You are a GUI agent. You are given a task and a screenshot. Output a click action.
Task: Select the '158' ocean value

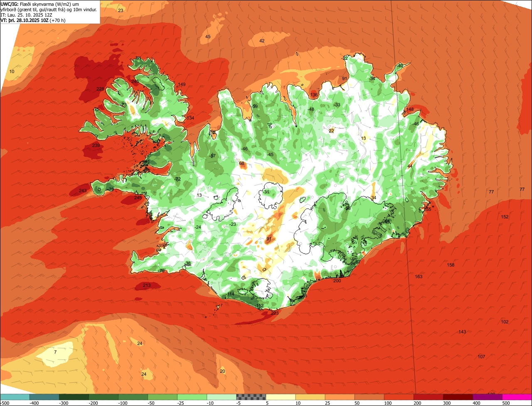(x=451, y=265)
